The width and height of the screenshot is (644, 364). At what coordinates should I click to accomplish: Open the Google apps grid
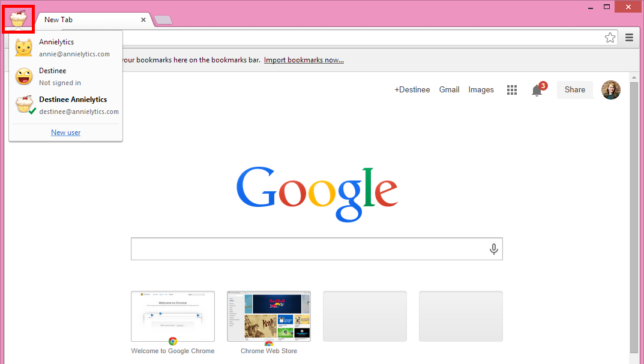point(512,90)
